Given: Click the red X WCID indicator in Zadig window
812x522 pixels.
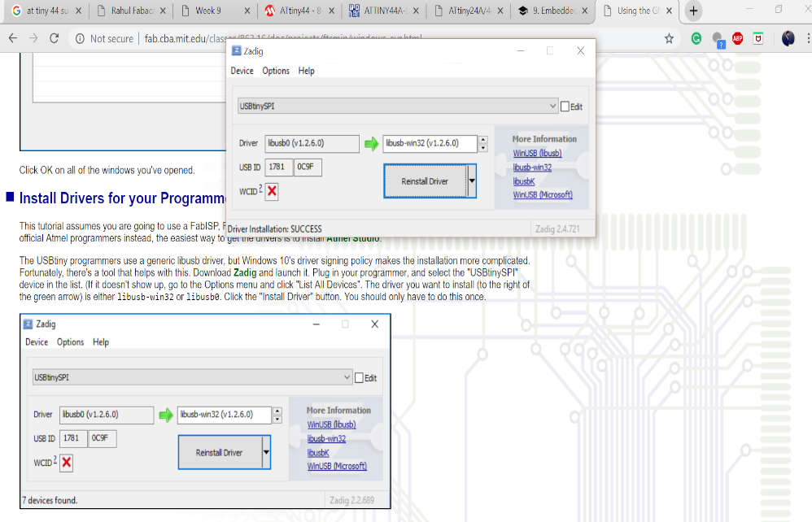Looking at the screenshot, I should pos(272,191).
